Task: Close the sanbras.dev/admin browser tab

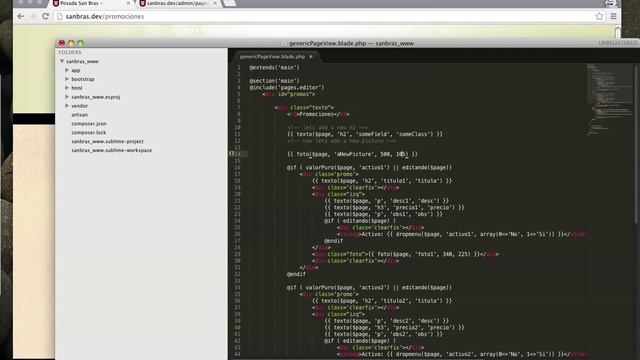Action: point(215,3)
